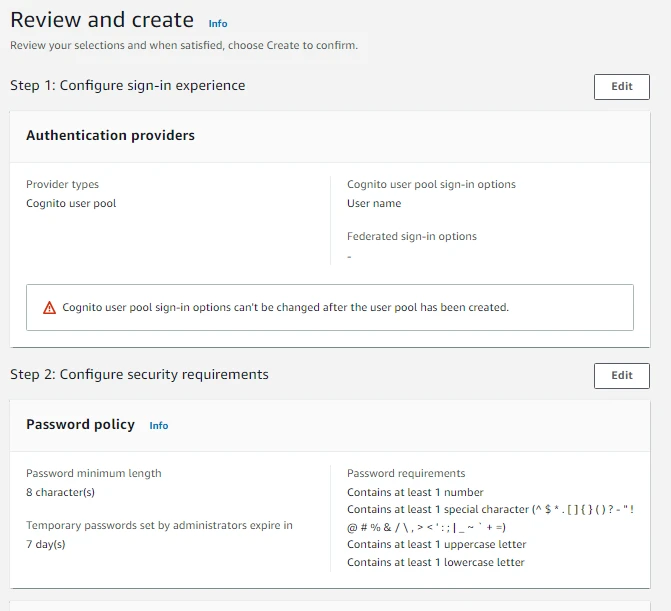Click the Provider types label

click(62, 184)
